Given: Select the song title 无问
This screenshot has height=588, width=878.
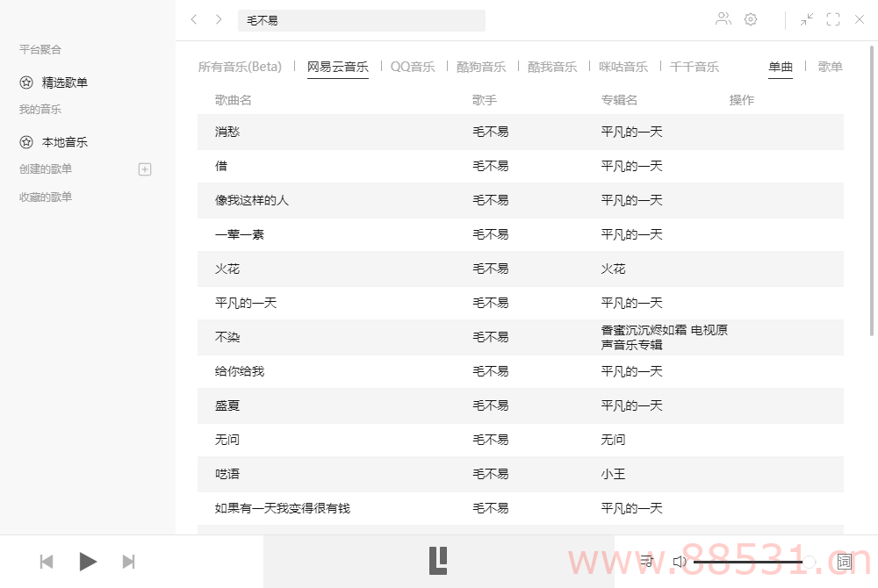Looking at the screenshot, I should tap(227, 440).
